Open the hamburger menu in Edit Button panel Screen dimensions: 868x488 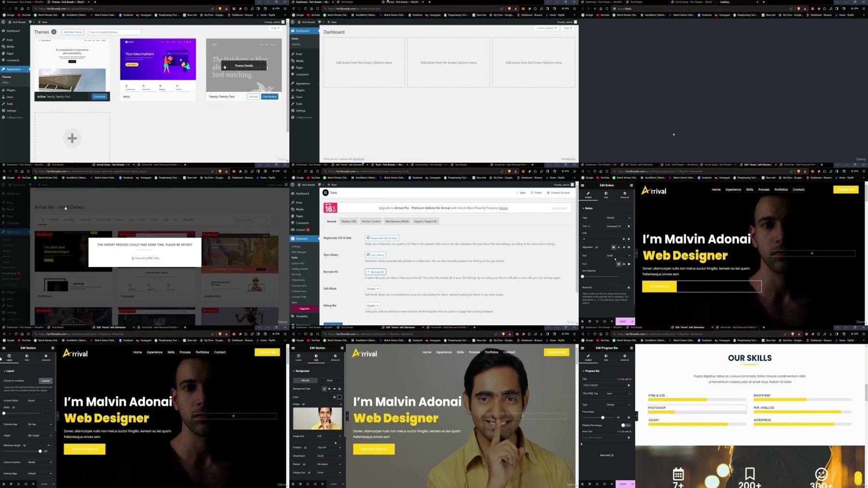tap(583, 185)
